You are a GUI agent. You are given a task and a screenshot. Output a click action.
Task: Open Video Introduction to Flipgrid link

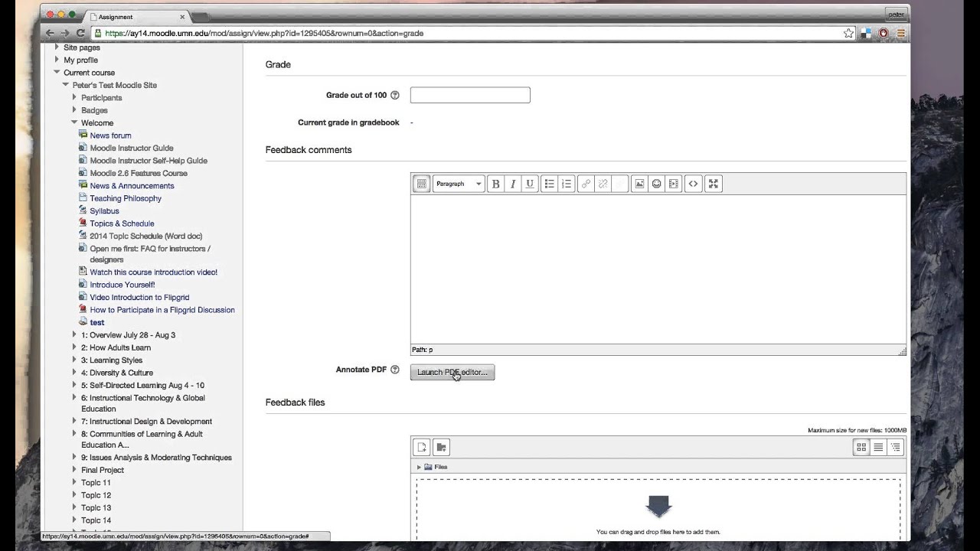click(x=139, y=297)
